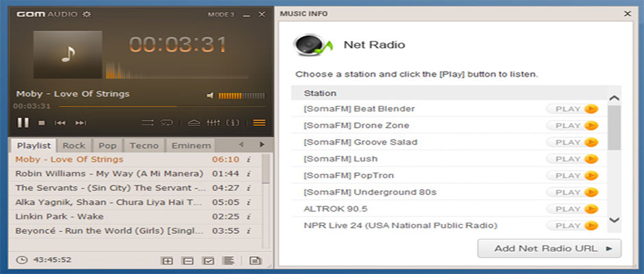Mute audio with the speaker icon

point(210,96)
